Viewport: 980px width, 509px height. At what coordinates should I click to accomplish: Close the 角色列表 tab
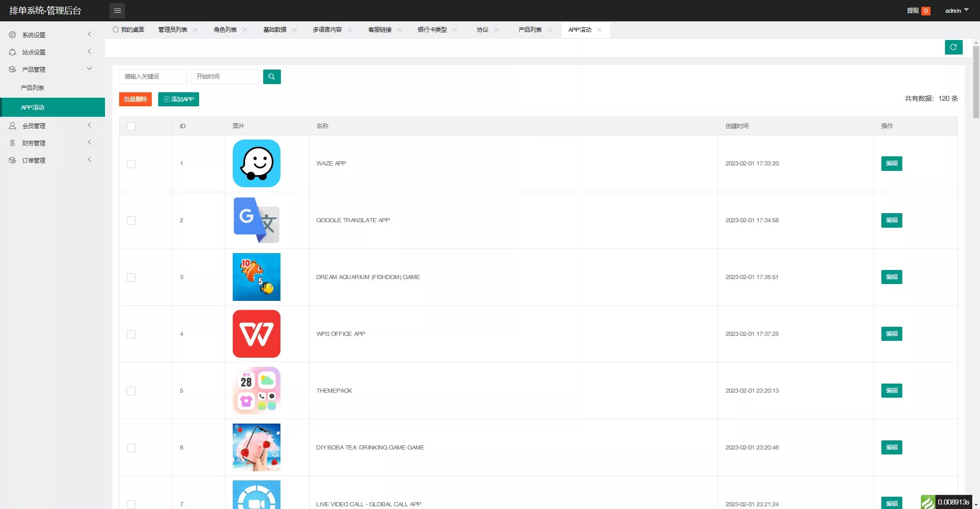click(x=245, y=30)
